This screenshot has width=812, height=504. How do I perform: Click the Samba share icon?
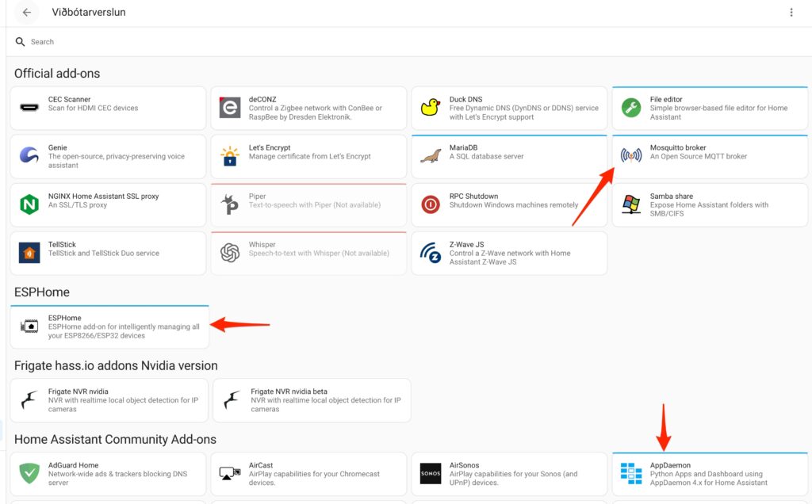coord(630,204)
